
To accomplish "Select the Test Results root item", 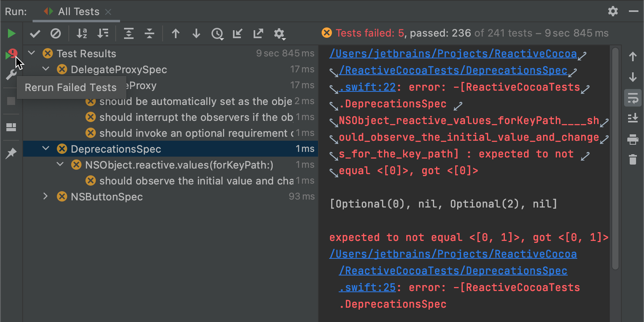I will point(86,54).
